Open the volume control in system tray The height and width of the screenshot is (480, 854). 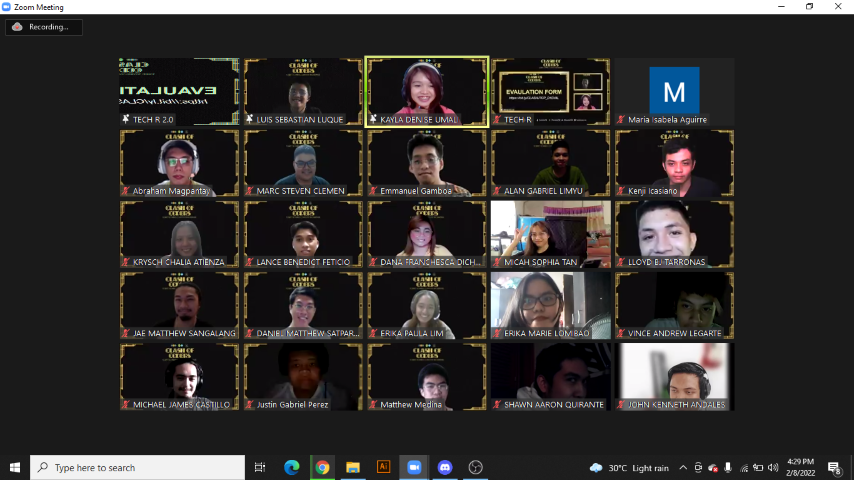tap(773, 467)
